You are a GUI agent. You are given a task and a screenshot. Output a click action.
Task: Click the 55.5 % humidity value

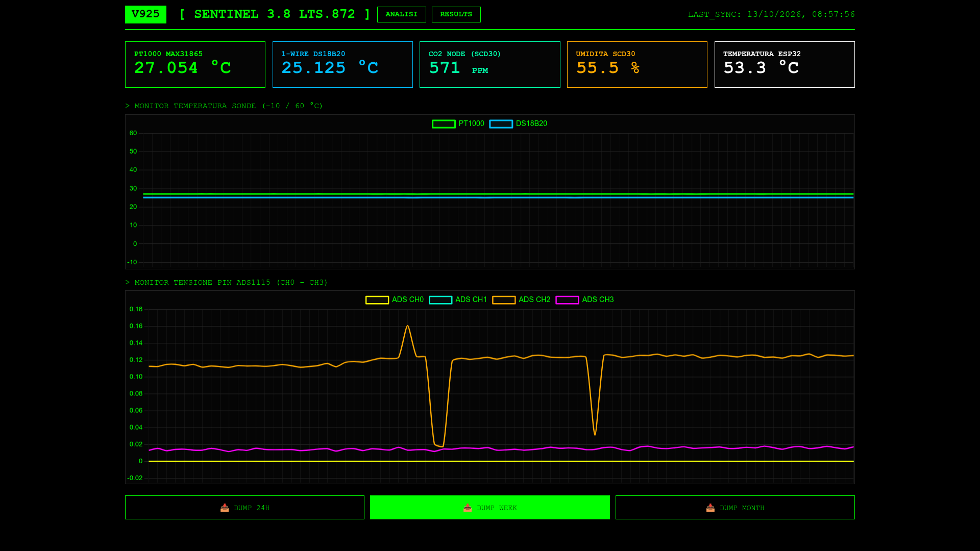tap(608, 68)
